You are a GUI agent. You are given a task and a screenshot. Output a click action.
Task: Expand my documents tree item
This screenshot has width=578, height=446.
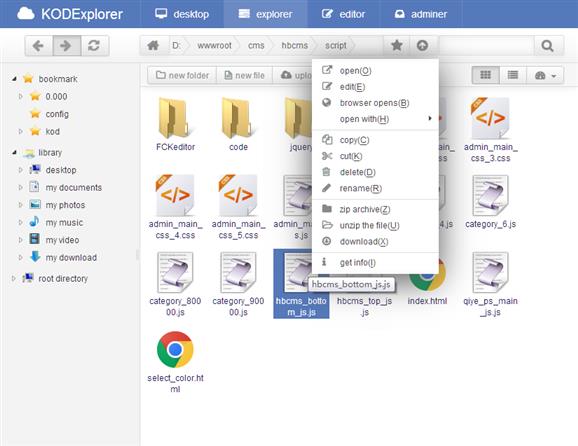coord(21,187)
